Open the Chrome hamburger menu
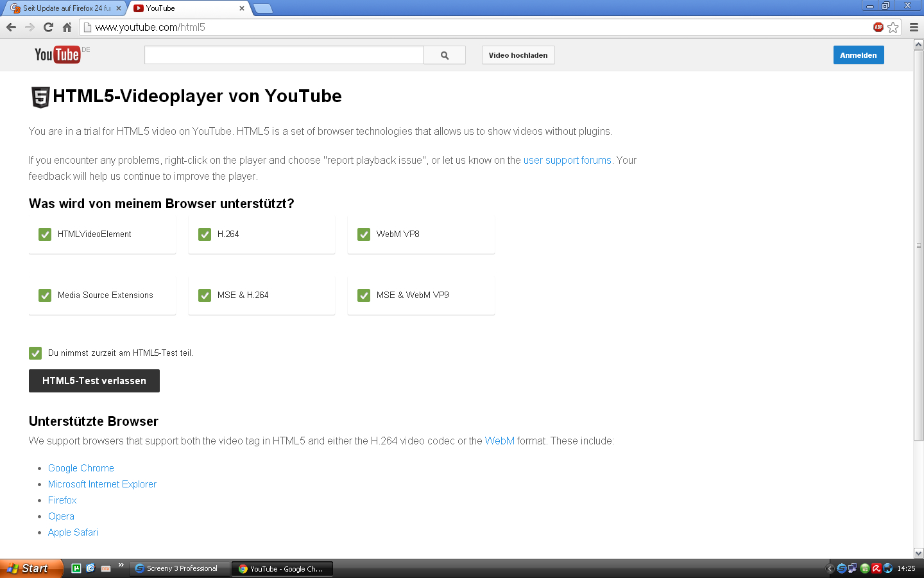924x578 pixels. (x=914, y=27)
